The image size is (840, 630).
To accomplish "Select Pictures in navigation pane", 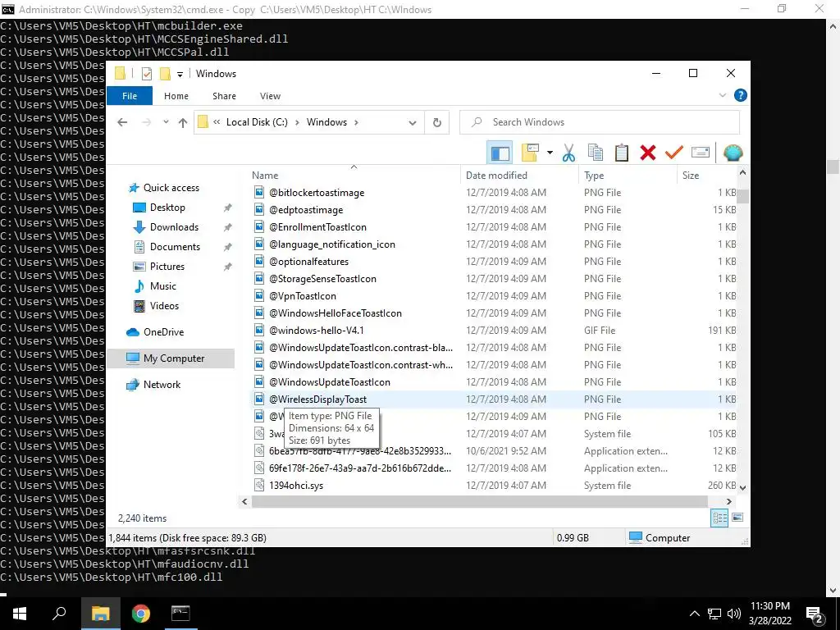I will pyautogui.click(x=167, y=267).
